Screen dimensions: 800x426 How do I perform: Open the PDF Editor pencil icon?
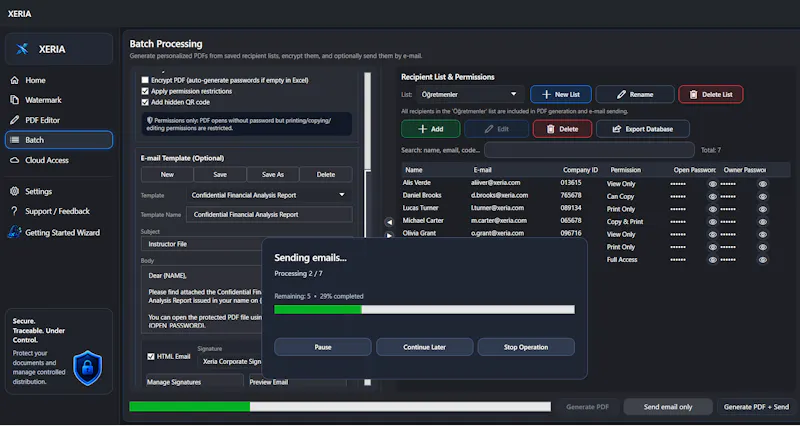click(x=15, y=120)
